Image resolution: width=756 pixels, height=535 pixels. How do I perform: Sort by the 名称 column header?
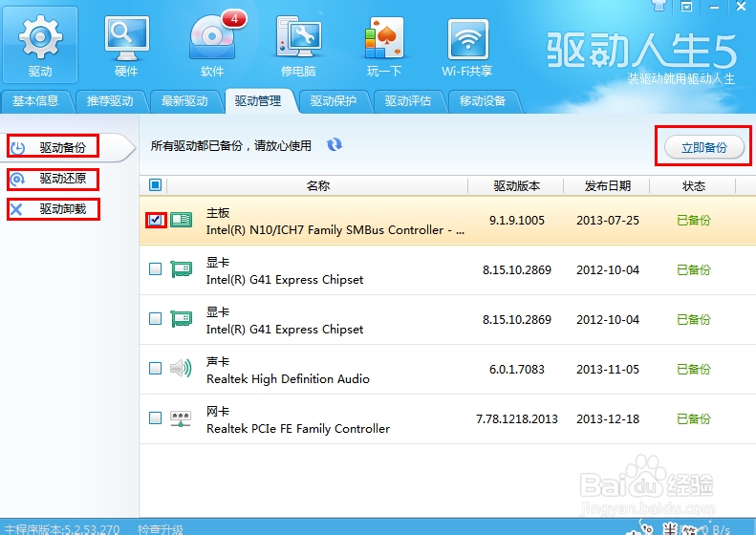317,185
